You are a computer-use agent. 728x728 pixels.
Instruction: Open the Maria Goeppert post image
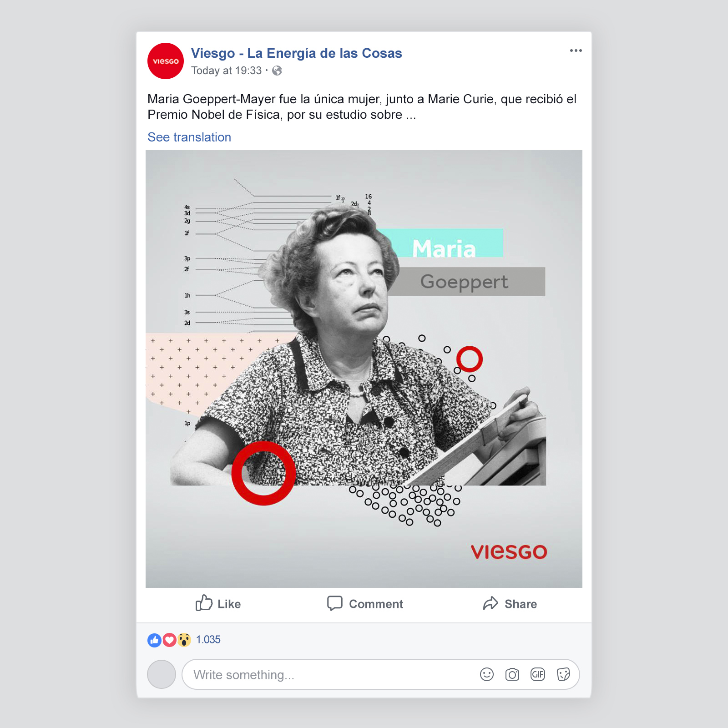click(x=364, y=369)
